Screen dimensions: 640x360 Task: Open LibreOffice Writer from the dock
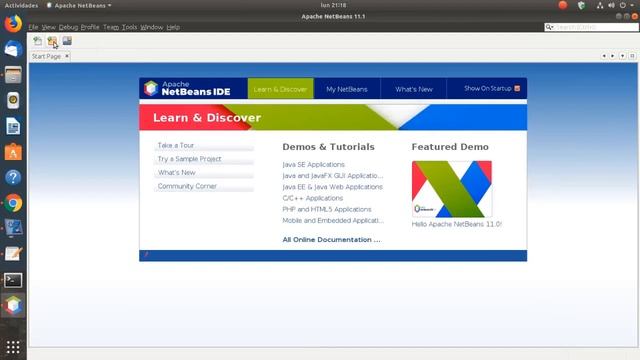13,126
